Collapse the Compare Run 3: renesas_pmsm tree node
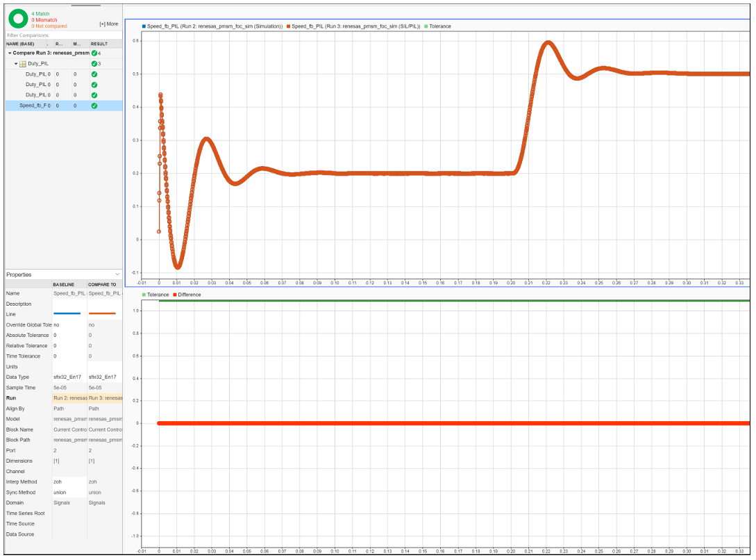The width and height of the screenshot is (756, 560). point(10,53)
